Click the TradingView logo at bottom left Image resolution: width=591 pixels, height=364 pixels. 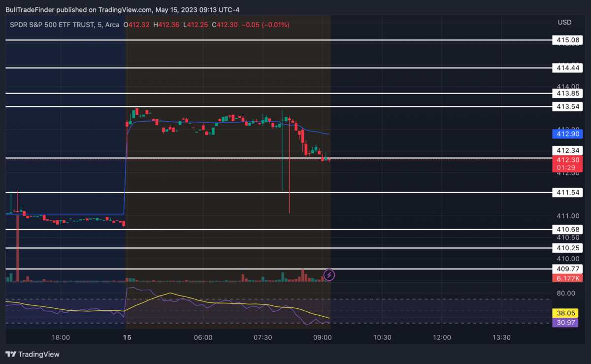coord(33,354)
